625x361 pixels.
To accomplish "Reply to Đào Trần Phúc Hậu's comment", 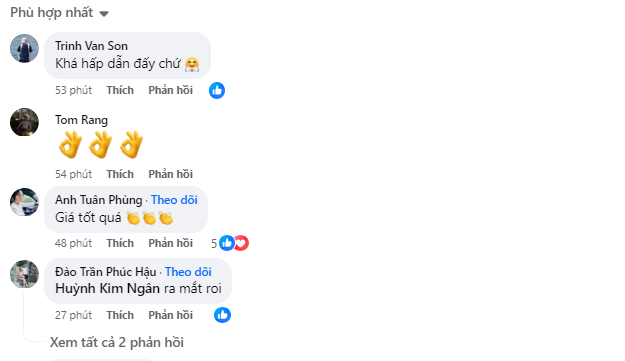I will (171, 315).
